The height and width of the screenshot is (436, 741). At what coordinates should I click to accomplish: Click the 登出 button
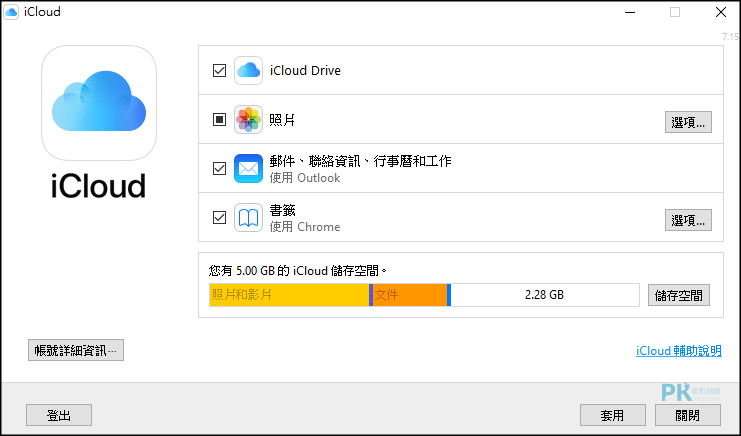pyautogui.click(x=59, y=415)
